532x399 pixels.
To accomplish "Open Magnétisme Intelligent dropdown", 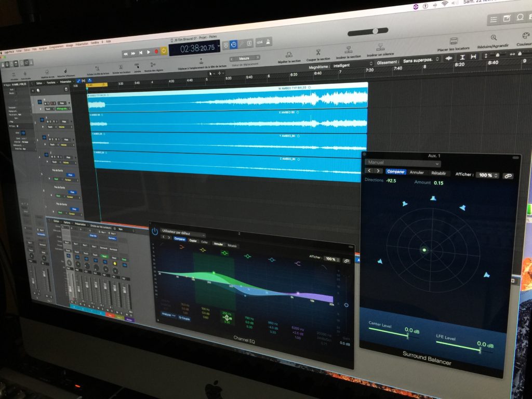I will [x=352, y=65].
